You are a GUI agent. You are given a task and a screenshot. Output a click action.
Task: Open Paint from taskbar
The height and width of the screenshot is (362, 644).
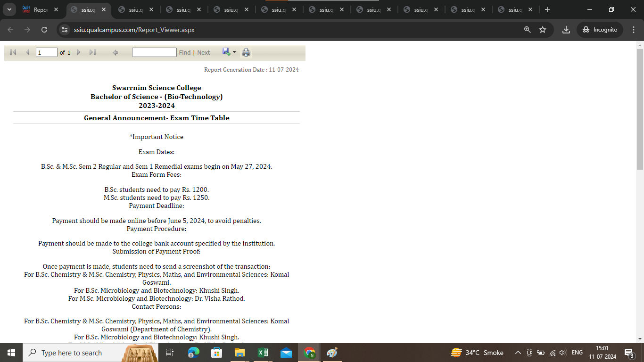point(332,353)
